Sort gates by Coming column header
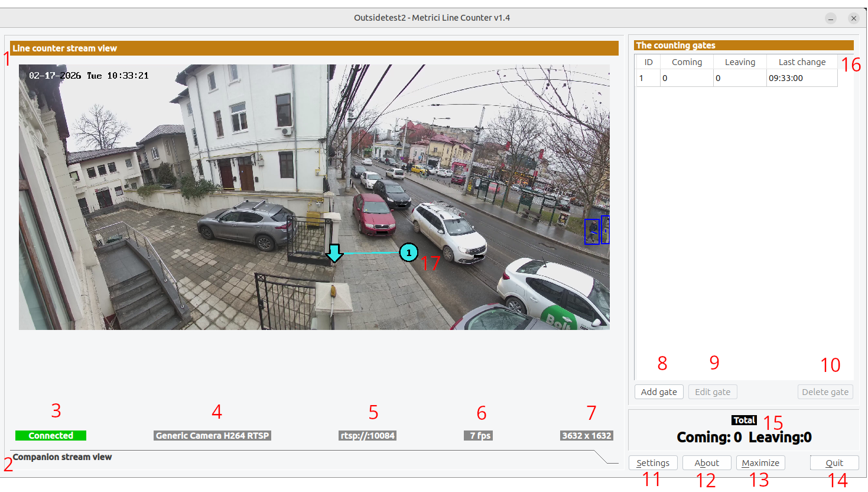Viewport: 868px width, 492px height. tap(687, 62)
